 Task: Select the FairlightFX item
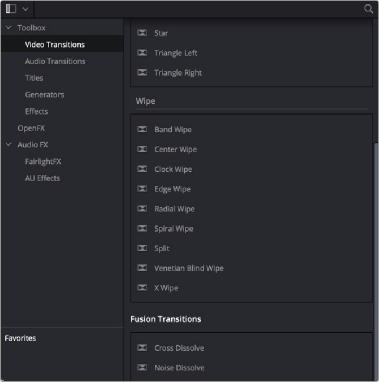pos(43,161)
